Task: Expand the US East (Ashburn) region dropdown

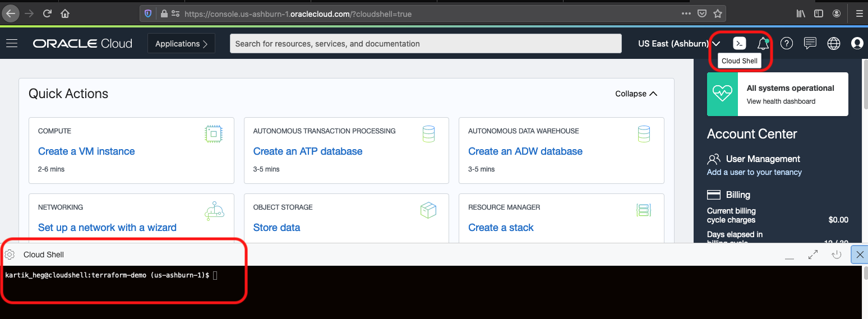Action: (679, 43)
